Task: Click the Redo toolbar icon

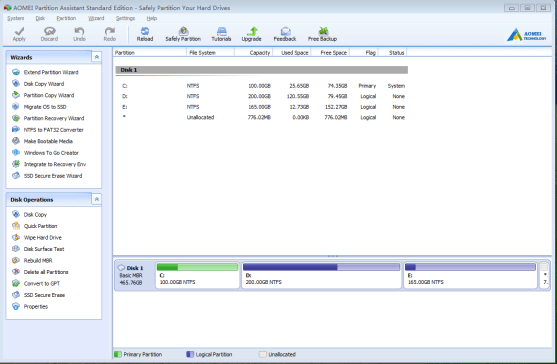Action: (x=109, y=34)
